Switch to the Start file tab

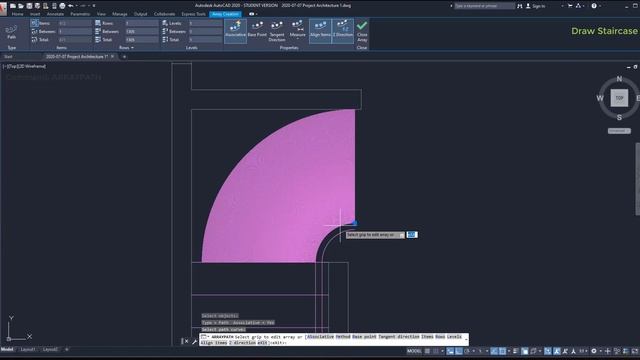(x=8, y=57)
